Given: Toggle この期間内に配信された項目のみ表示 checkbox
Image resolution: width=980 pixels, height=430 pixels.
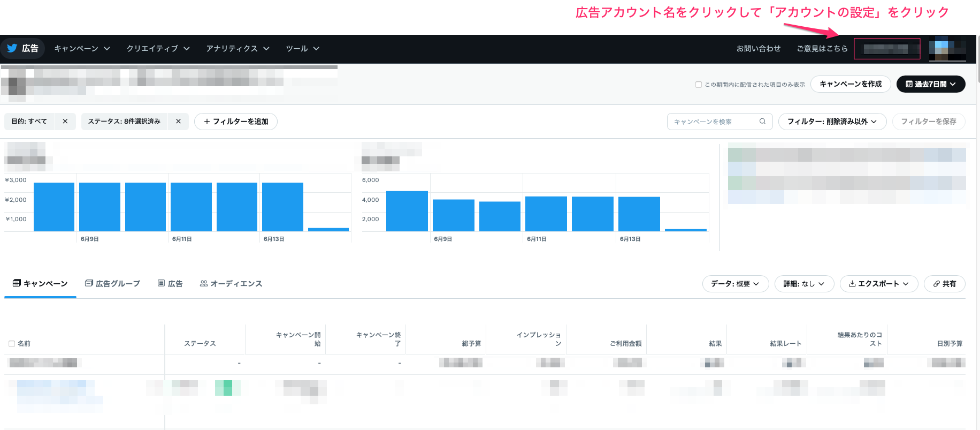Looking at the screenshot, I should coord(699,85).
